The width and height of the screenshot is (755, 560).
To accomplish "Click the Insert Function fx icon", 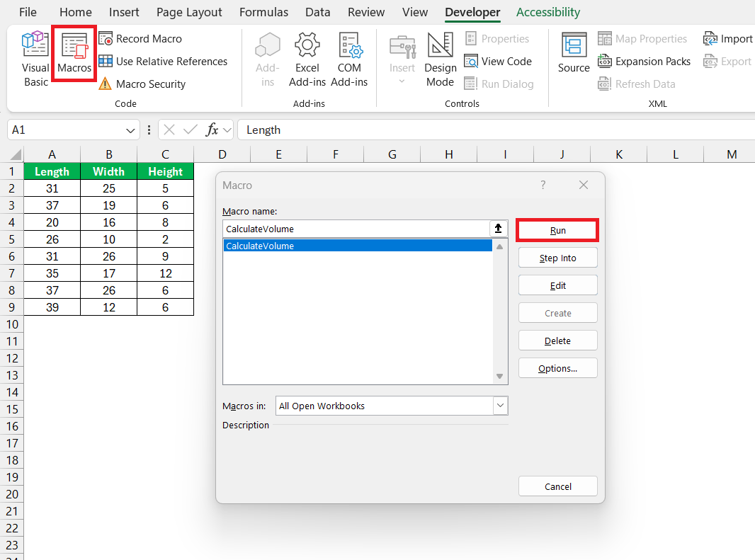I will tap(212, 130).
